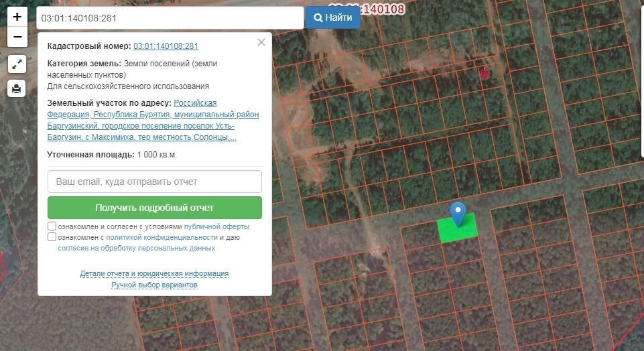Check the privacy policy consent box

(x=52, y=237)
